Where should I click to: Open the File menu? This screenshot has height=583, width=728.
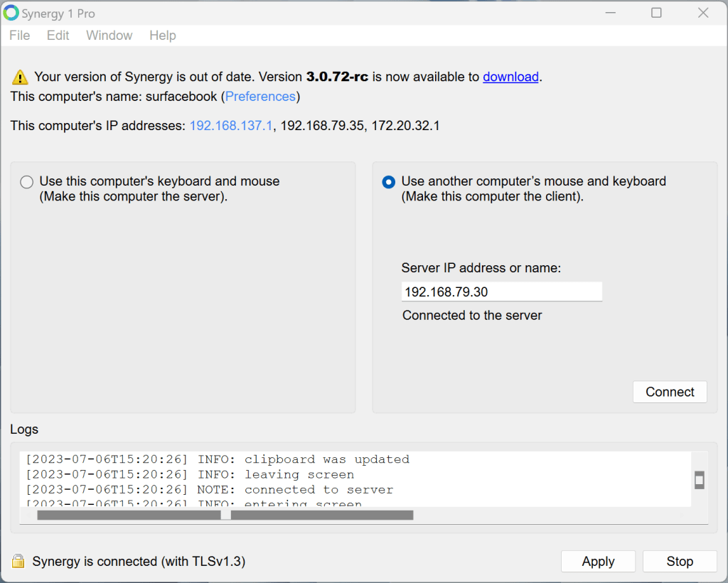pyautogui.click(x=19, y=36)
